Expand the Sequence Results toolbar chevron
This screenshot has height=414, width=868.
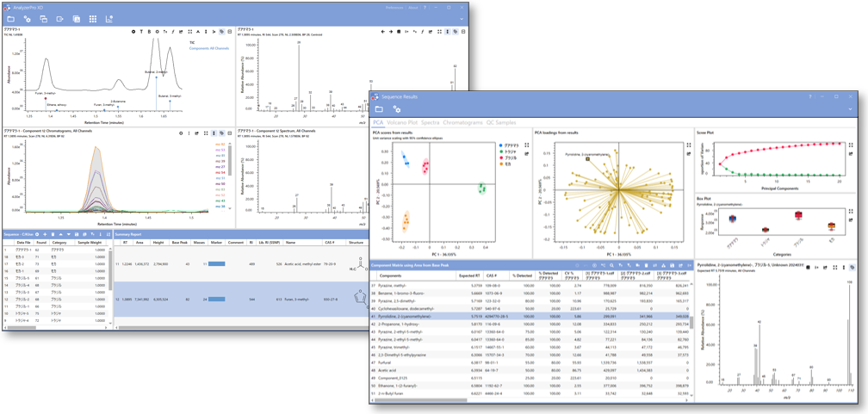[x=850, y=109]
